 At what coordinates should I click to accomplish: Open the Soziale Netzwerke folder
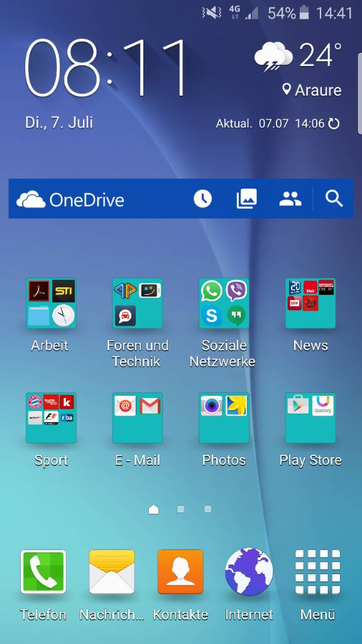point(224,303)
